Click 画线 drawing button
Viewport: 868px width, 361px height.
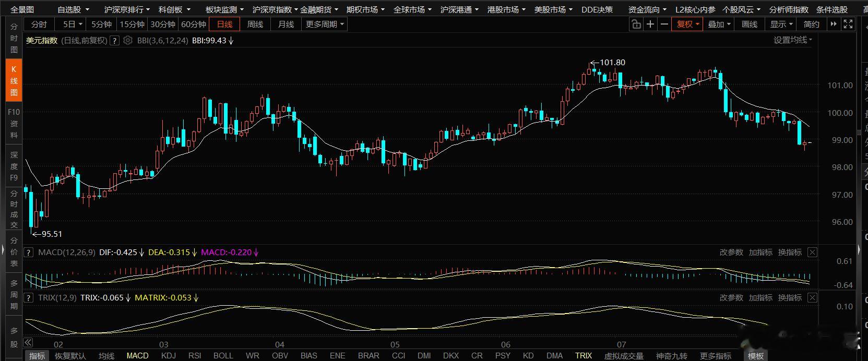click(x=750, y=24)
